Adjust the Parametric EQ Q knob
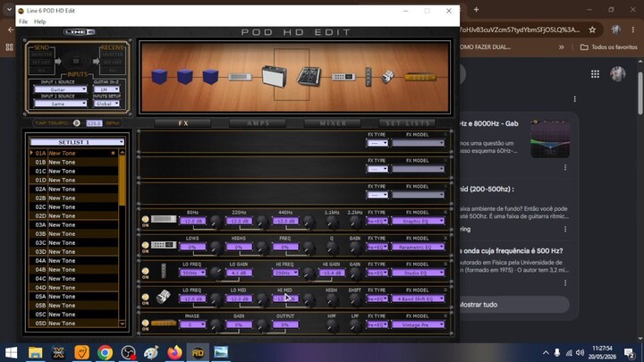 (332, 248)
